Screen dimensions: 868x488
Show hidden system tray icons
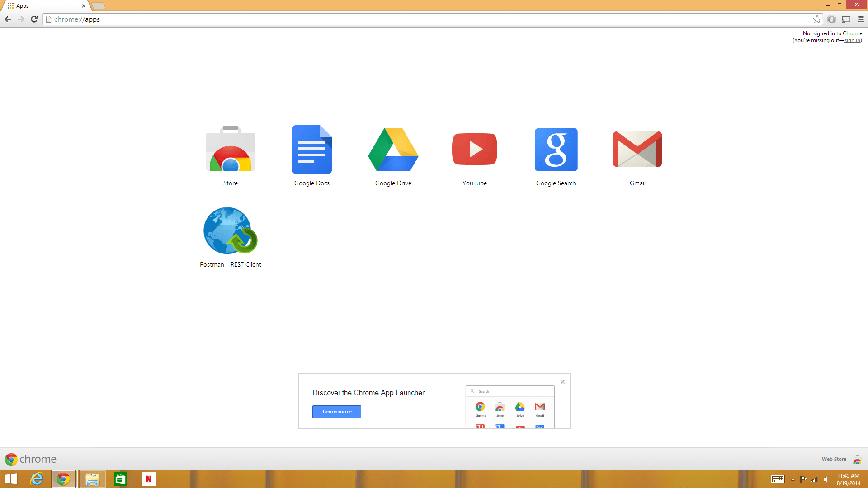793,479
